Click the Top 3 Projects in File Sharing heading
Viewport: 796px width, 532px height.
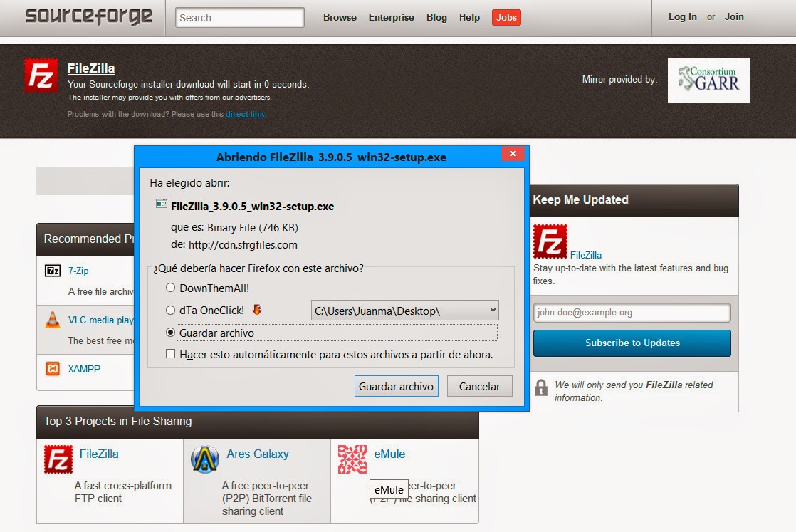(x=117, y=422)
